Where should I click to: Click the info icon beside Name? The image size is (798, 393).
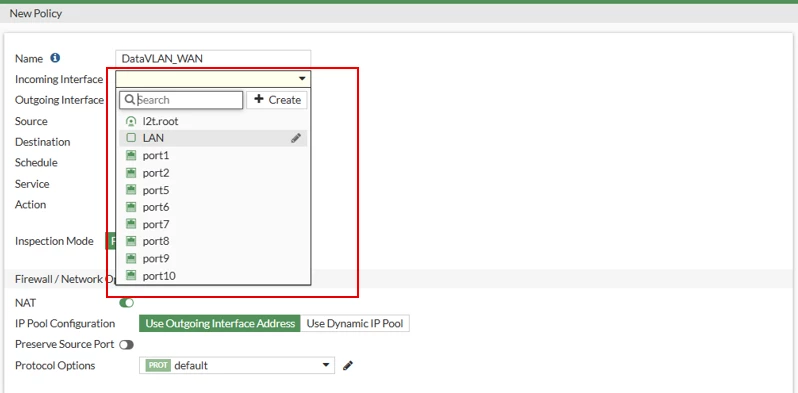(55, 58)
